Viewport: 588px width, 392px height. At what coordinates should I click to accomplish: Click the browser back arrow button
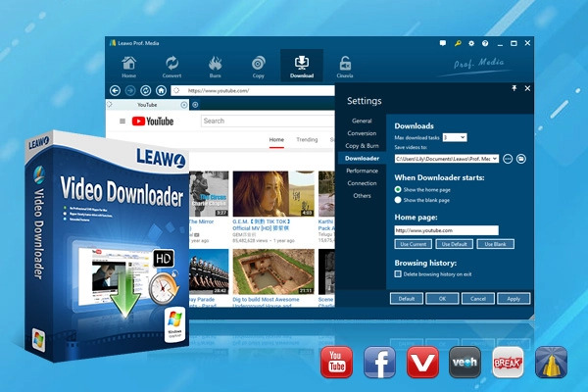116,90
